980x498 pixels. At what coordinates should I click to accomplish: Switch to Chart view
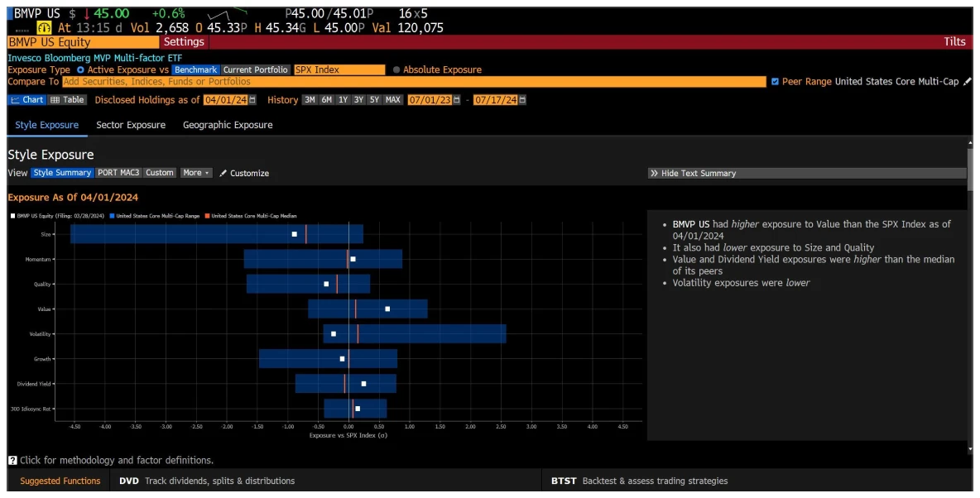(27, 100)
